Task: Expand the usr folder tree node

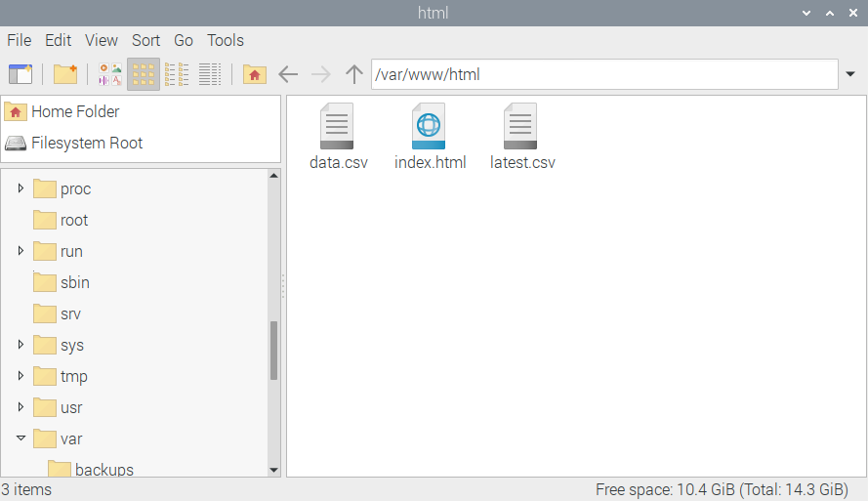Action: pos(21,407)
